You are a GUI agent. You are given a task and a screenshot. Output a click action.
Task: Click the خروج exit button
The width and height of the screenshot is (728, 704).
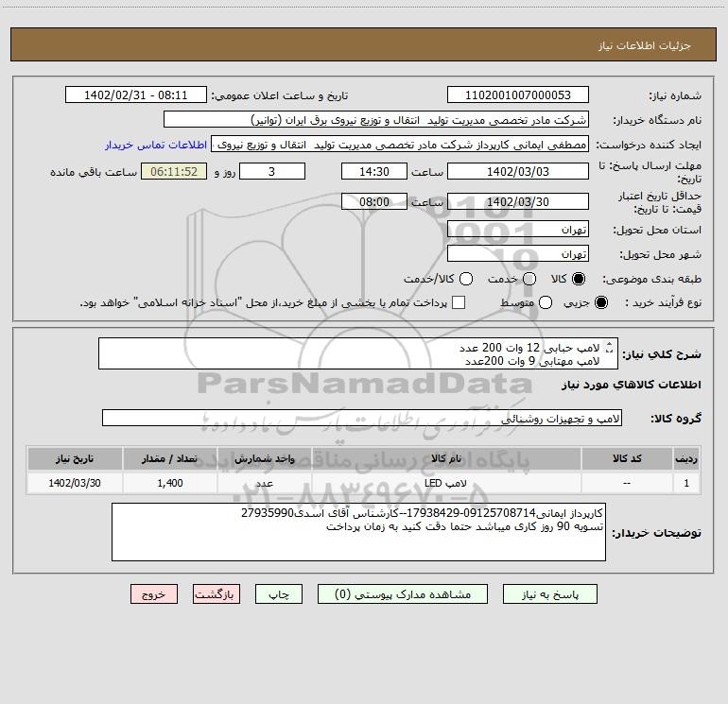[154, 594]
